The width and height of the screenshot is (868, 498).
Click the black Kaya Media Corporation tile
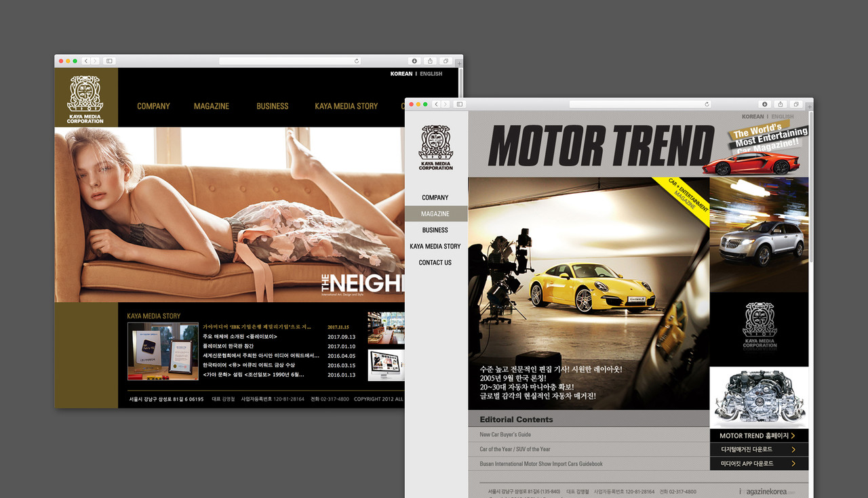click(759, 329)
